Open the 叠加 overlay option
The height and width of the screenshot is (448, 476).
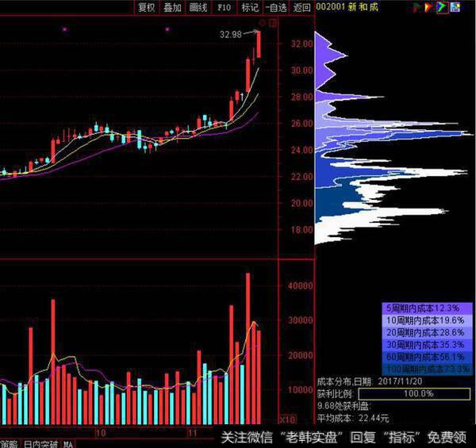pyautogui.click(x=171, y=7)
